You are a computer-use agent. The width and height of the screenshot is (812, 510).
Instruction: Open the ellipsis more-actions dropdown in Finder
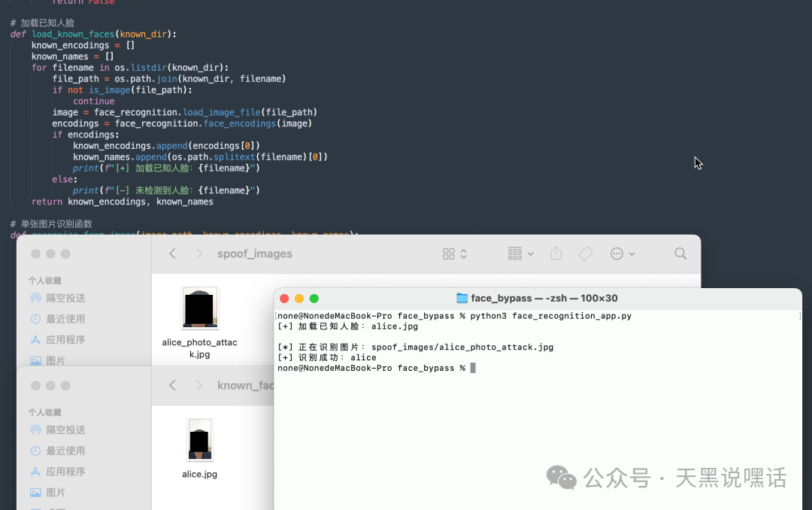click(x=622, y=254)
